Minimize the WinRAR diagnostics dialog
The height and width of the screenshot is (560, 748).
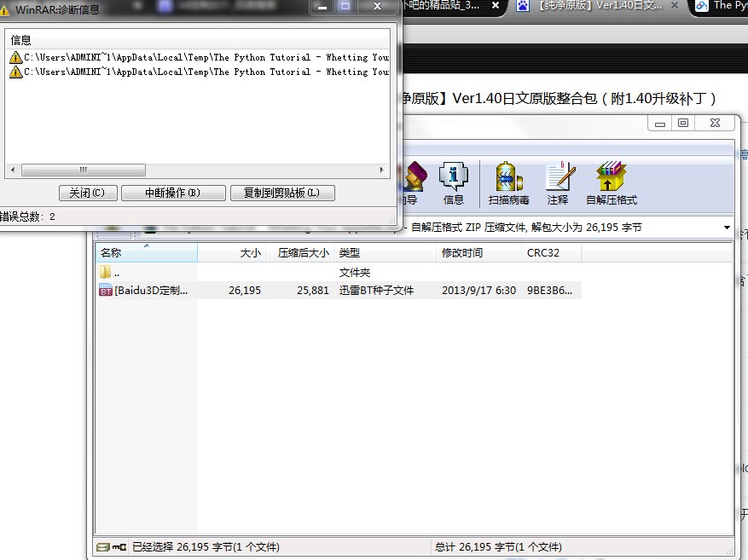[322, 6]
